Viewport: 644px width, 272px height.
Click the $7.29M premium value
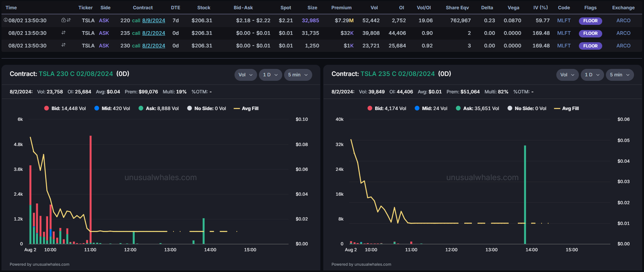tap(344, 20)
